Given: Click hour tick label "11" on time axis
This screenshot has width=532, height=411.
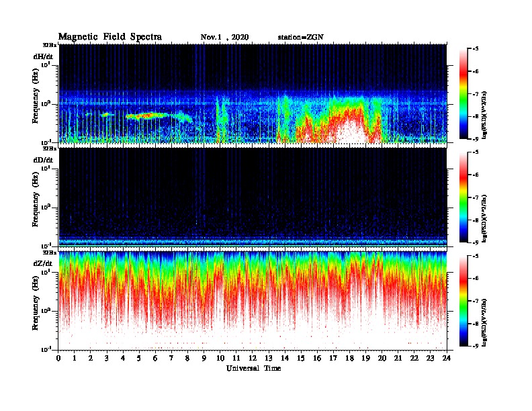Looking at the screenshot, I should 236,358.
